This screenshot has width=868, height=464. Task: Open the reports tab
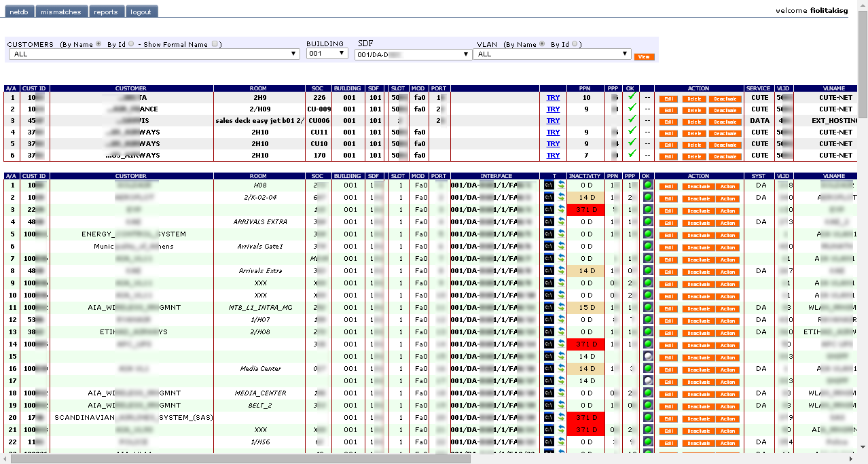pyautogui.click(x=105, y=12)
